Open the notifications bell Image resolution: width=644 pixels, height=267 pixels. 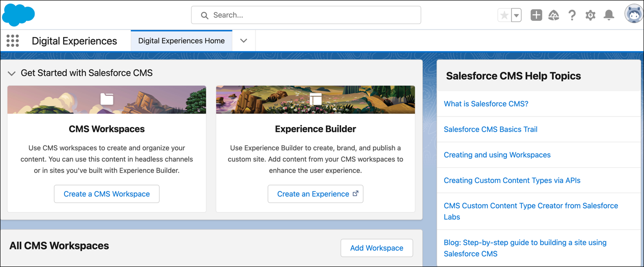pos(609,15)
